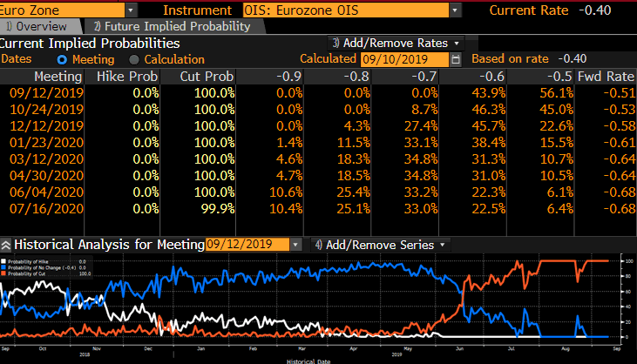This screenshot has height=364, width=637.
Task: Open the calendar picker next to Calculated date
Action: tap(456, 60)
